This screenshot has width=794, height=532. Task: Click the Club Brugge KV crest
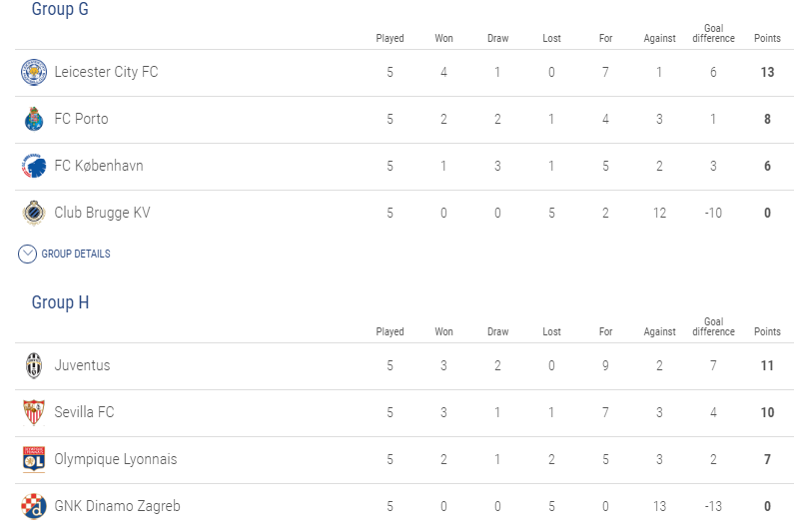pos(34,213)
